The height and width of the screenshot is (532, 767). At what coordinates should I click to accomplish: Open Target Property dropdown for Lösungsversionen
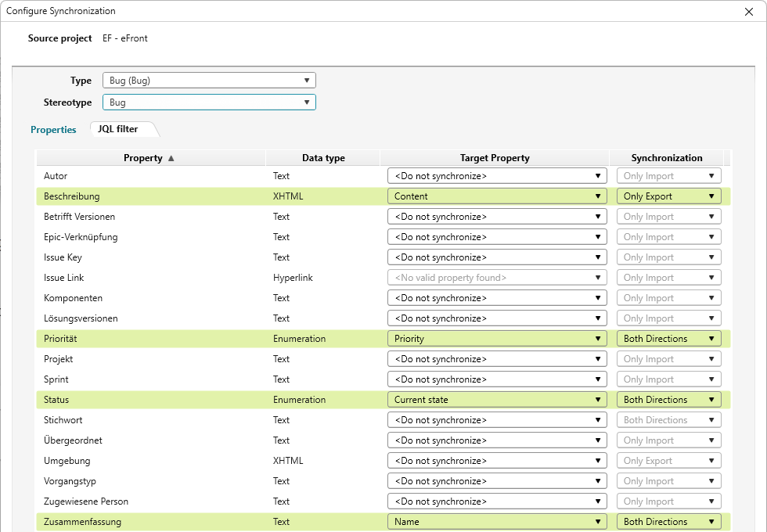[497, 318]
